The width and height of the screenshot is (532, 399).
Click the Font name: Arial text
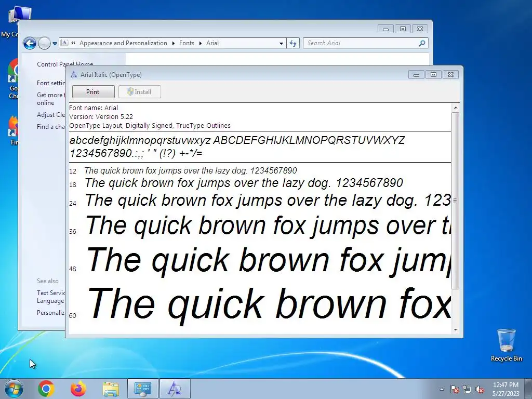[x=94, y=108]
